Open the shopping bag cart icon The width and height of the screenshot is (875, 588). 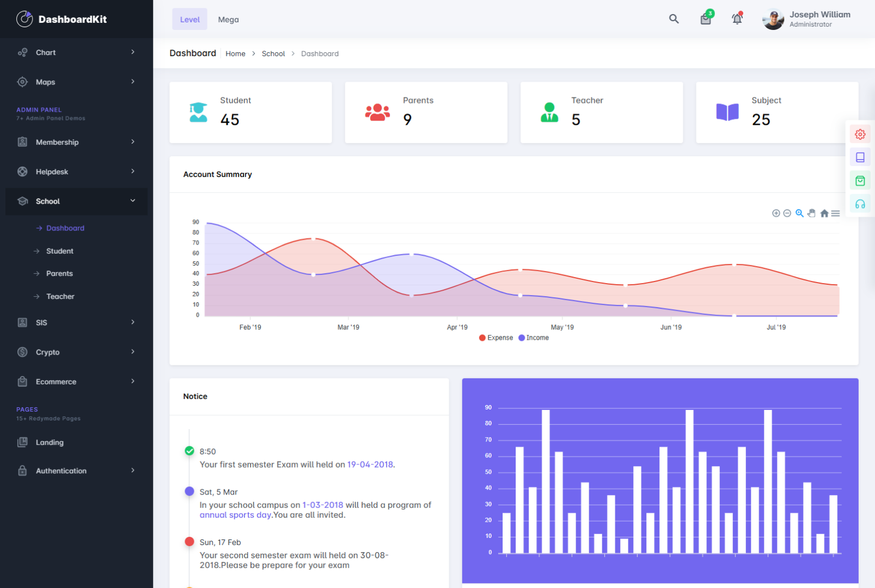(706, 19)
